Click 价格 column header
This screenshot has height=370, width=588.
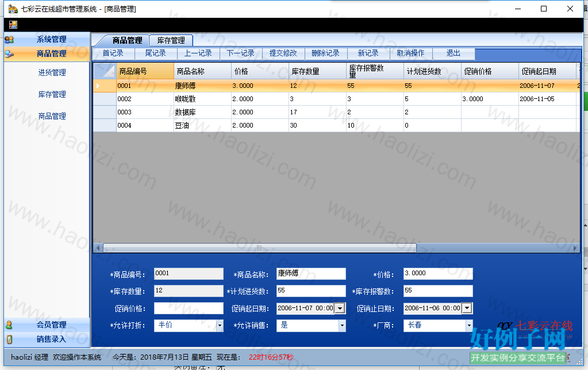click(x=260, y=71)
